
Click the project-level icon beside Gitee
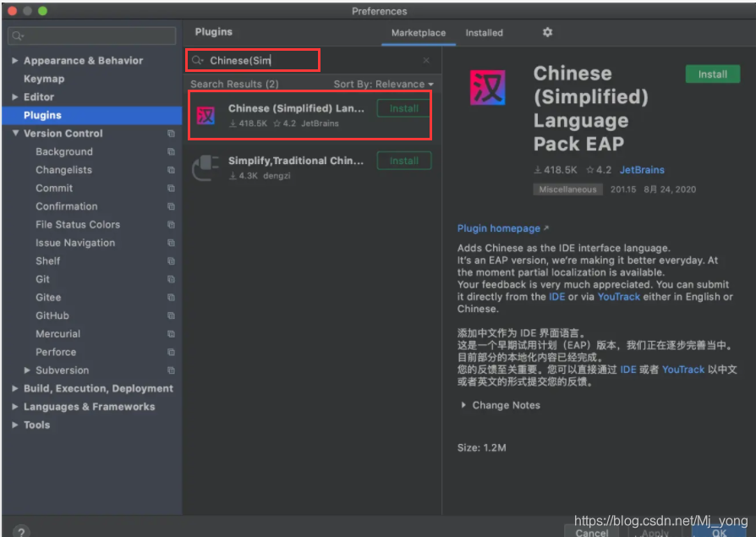[171, 298]
